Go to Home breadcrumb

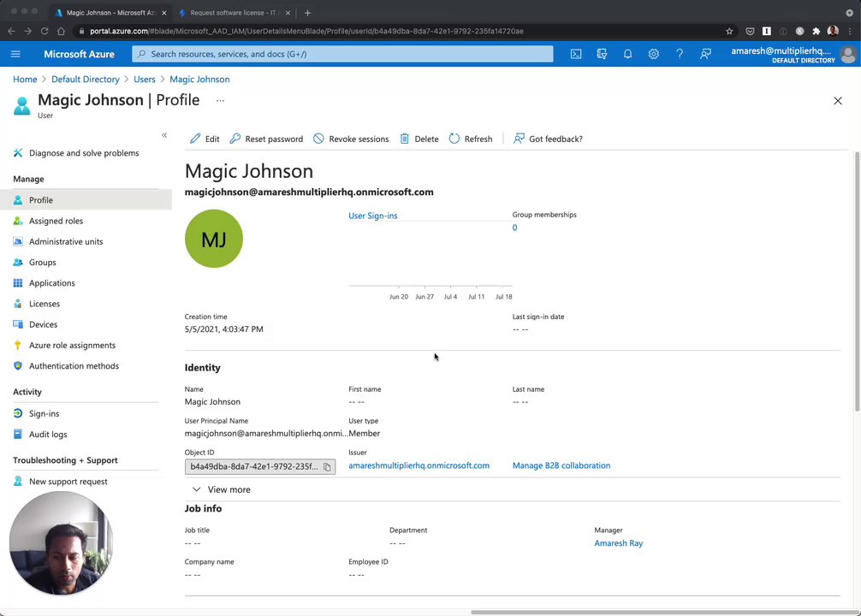(x=25, y=79)
